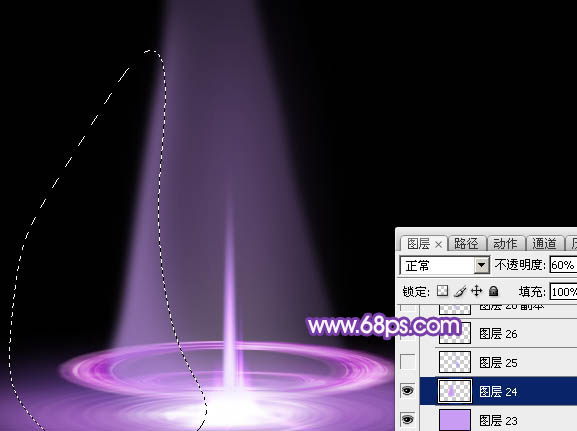Click the purple 图层 23 thumbnail
The width and height of the screenshot is (577, 431).
click(455, 420)
